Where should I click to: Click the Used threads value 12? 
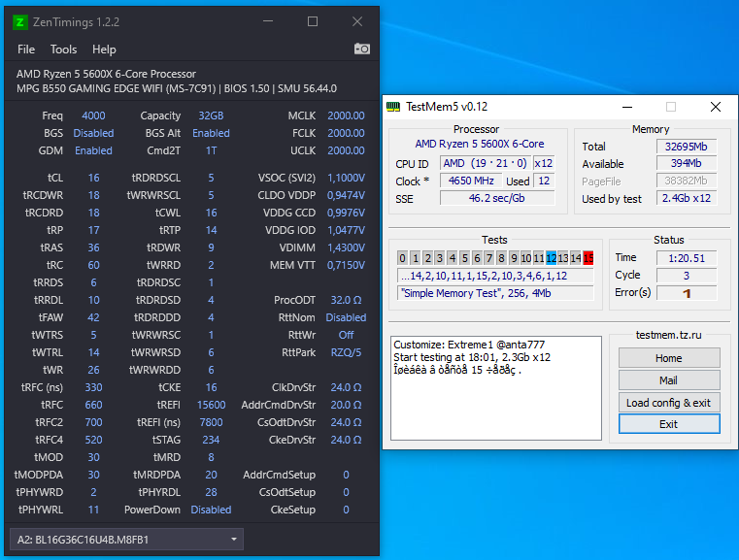(x=544, y=181)
